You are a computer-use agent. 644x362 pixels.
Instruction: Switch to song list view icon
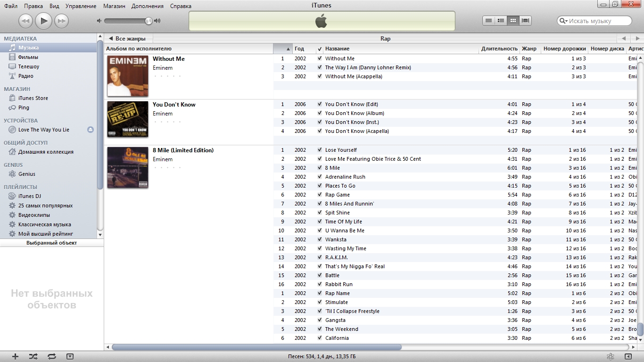(x=488, y=21)
